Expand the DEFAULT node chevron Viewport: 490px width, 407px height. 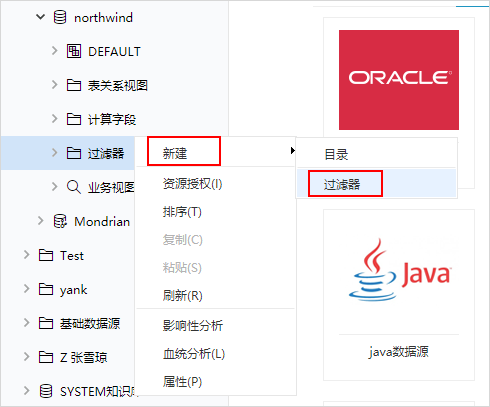coord(55,51)
